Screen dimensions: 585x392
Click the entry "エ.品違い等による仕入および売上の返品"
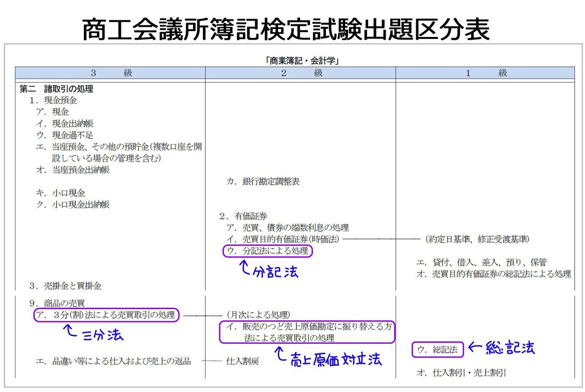(x=114, y=361)
